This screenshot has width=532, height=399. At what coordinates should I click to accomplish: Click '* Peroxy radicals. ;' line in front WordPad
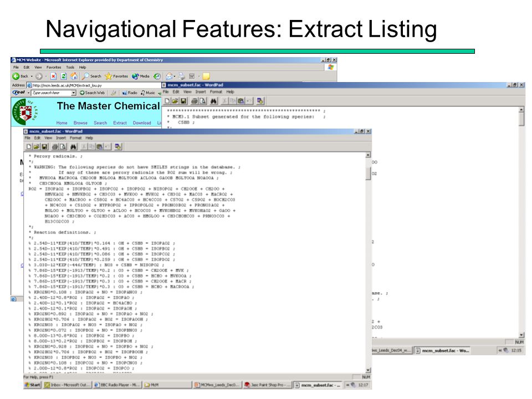click(x=55, y=156)
